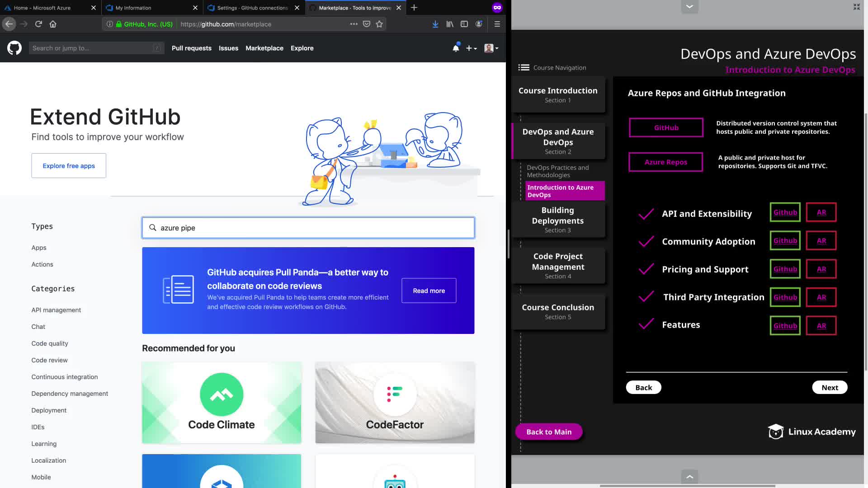
Task: Bookmark this page with star icon
Action: (x=379, y=24)
